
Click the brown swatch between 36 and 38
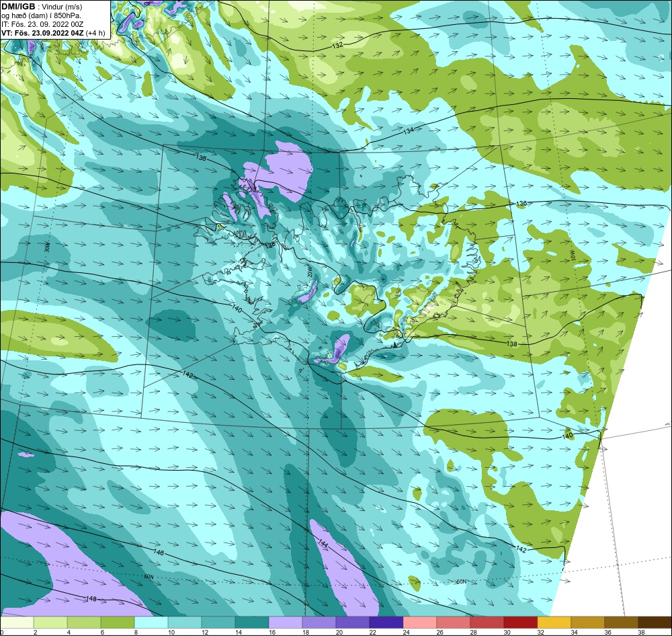[x=622, y=623]
